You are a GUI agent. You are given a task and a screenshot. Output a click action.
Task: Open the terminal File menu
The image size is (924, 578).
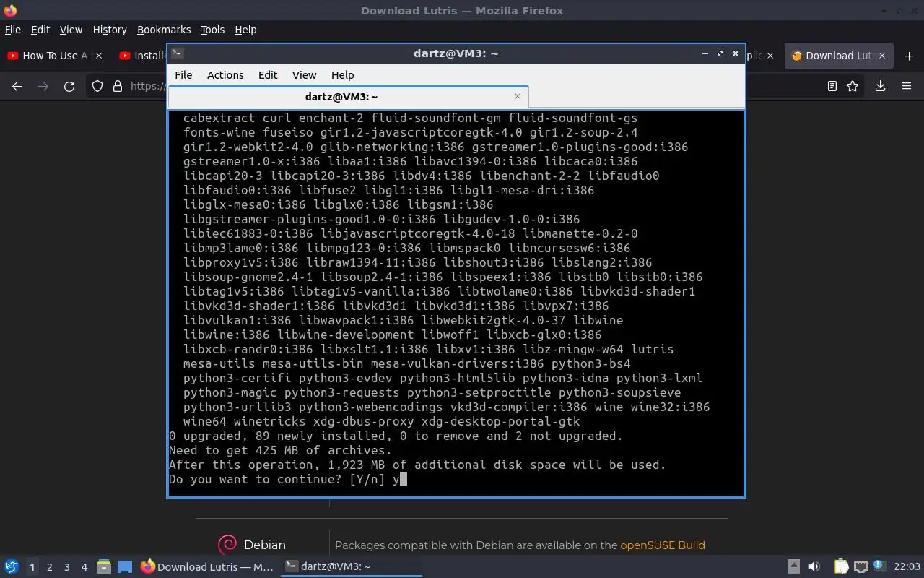pyautogui.click(x=183, y=75)
